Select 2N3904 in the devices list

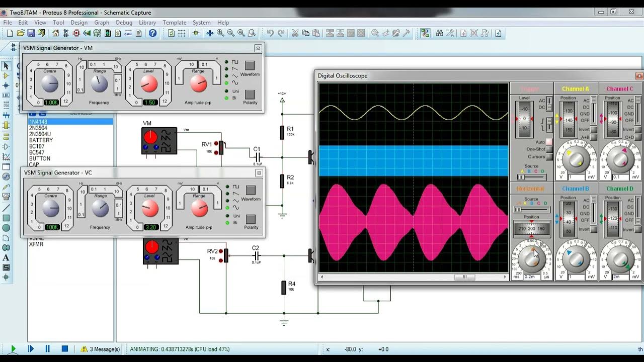(38, 128)
